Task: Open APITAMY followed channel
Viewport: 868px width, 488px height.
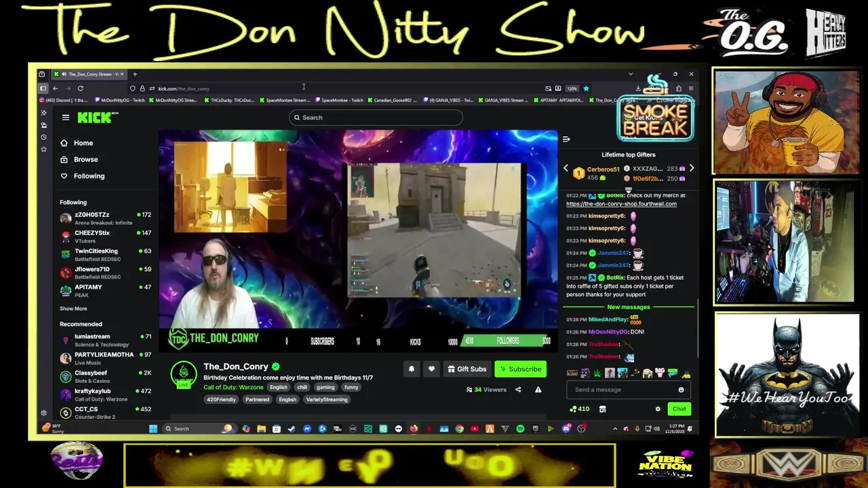Action: pos(105,291)
